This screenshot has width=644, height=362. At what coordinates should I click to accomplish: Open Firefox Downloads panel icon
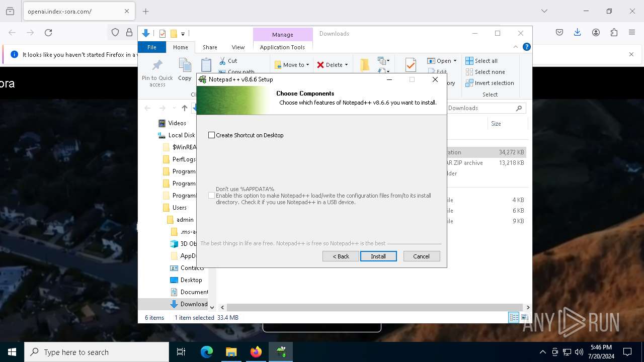point(578,33)
